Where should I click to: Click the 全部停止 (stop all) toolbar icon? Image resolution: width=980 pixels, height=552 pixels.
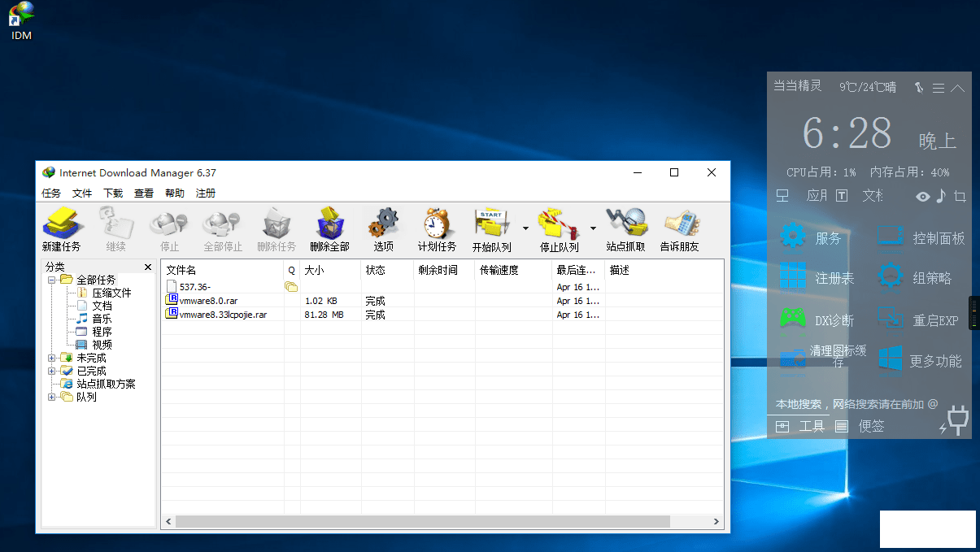[222, 229]
